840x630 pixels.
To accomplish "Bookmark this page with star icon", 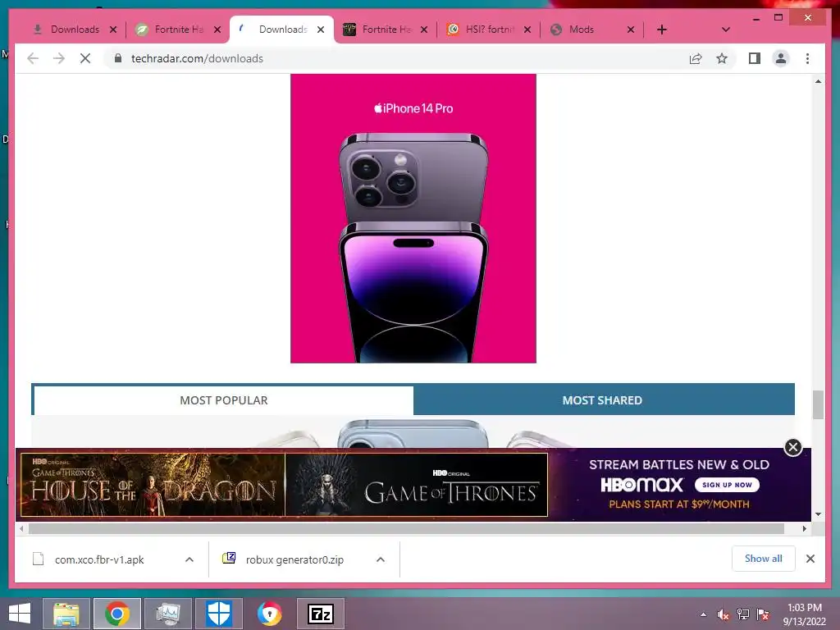I will 722,58.
